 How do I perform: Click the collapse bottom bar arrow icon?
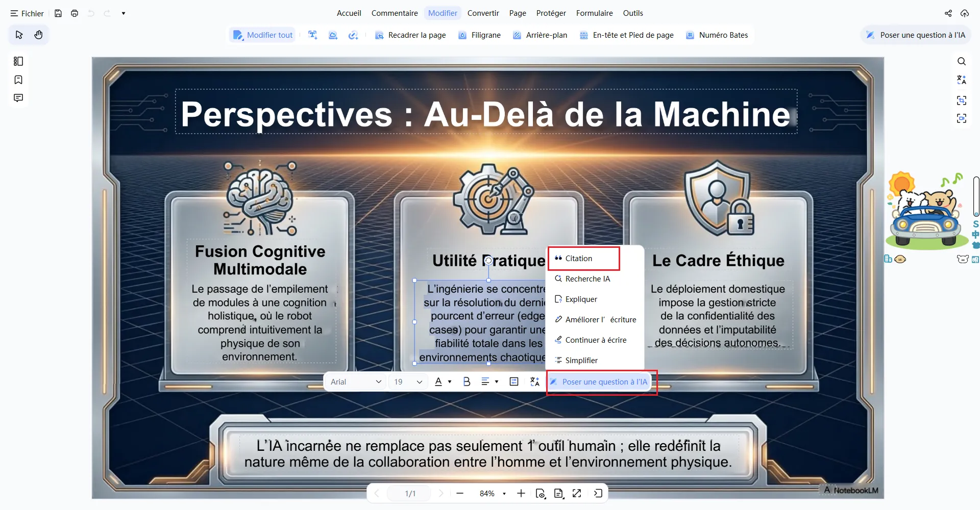tap(598, 493)
